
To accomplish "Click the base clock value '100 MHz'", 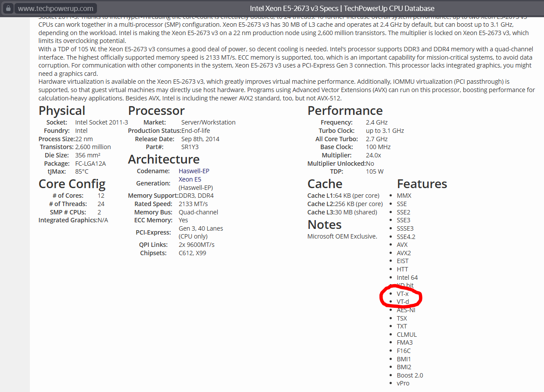I will (x=378, y=147).
